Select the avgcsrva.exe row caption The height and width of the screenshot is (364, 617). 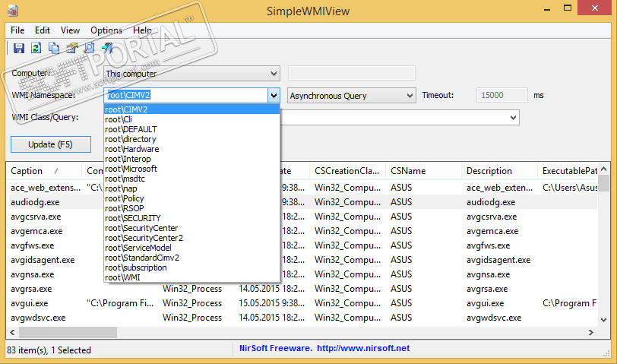tap(36, 217)
